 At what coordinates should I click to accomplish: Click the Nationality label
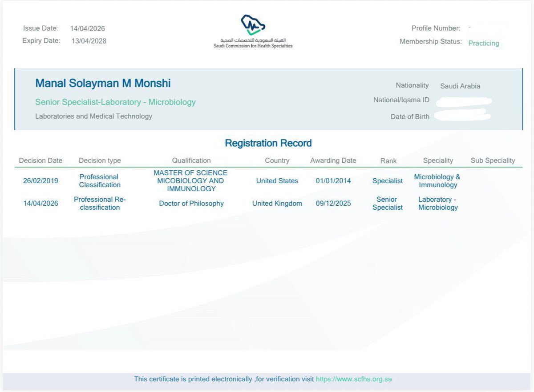tap(412, 85)
